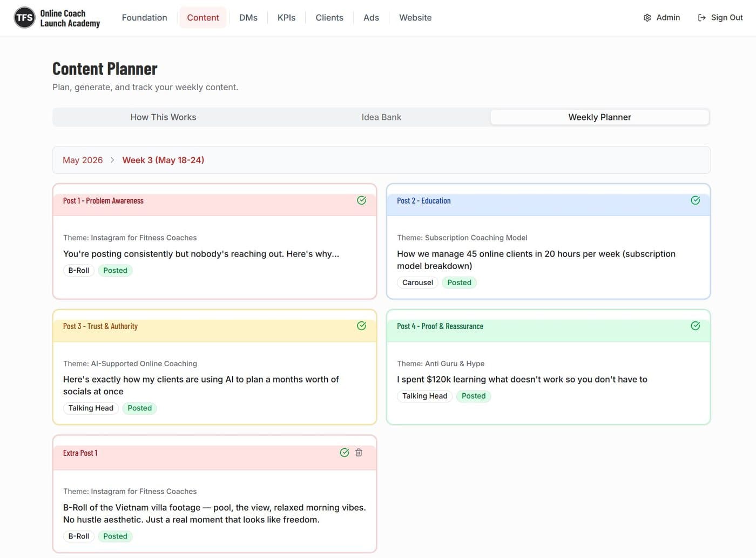
Task: Click the Sign Out arrow icon
Action: [x=701, y=18]
